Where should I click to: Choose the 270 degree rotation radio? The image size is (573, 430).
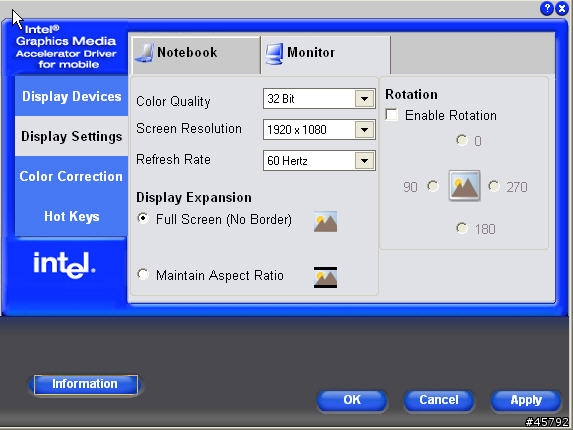click(x=494, y=186)
